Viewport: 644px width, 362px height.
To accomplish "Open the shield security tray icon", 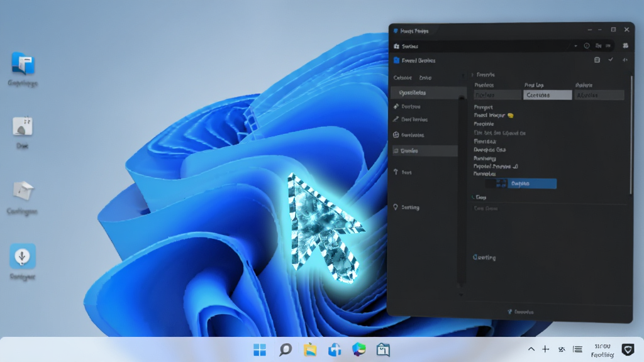I will point(628,349).
